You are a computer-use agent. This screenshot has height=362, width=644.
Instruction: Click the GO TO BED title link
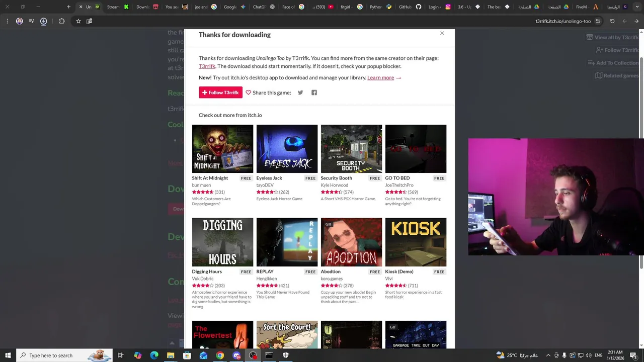tap(397, 178)
